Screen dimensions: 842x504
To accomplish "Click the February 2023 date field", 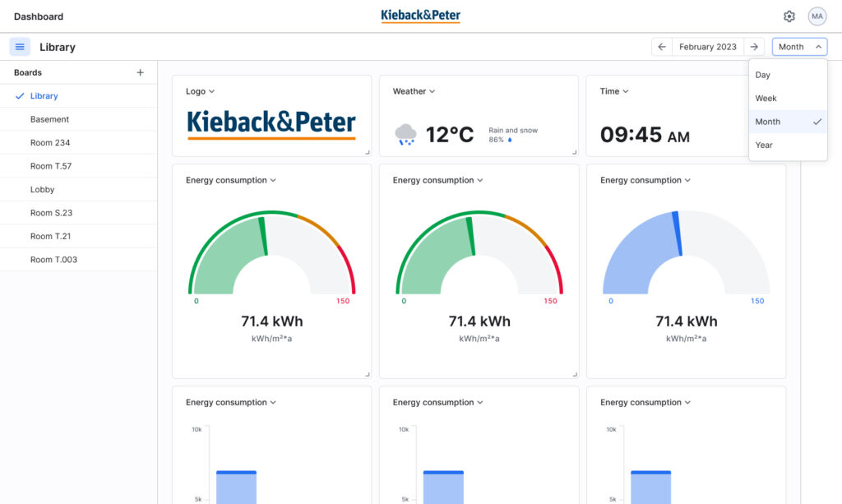I will [x=708, y=47].
